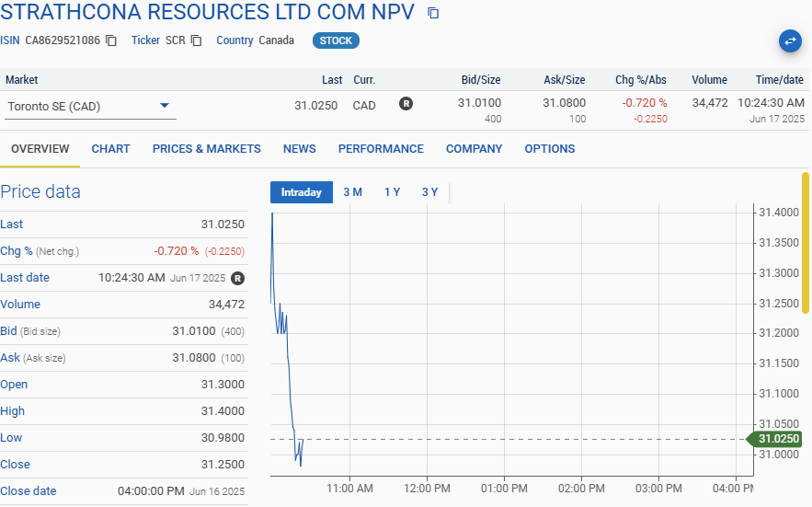Viewport: 812px width, 507px height.
Task: Switch to the Company tab
Action: tap(474, 149)
